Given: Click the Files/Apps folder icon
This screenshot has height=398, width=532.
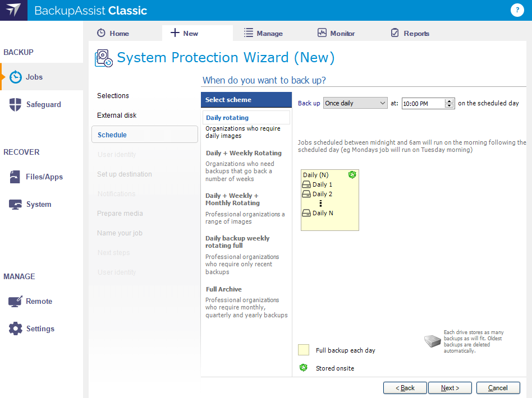Looking at the screenshot, I should [15, 177].
